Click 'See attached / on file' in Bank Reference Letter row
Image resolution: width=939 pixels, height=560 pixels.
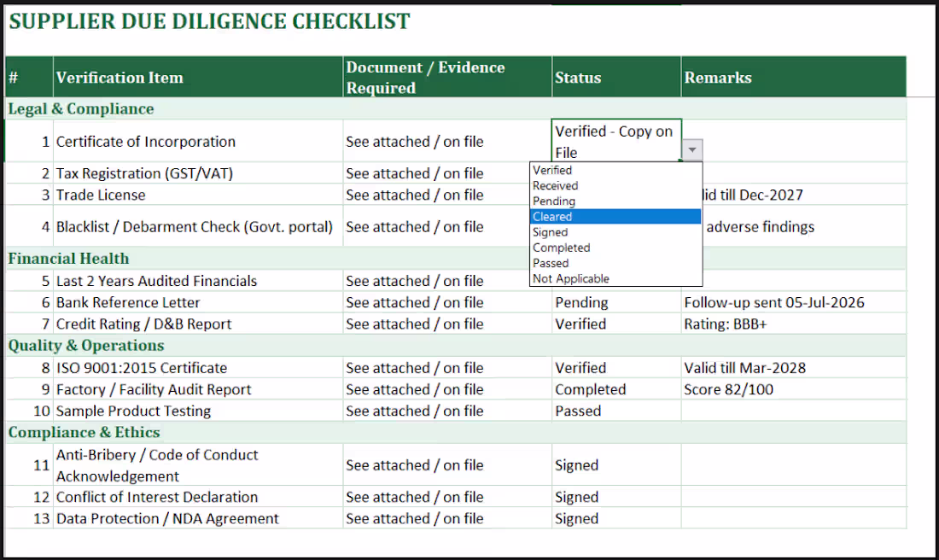pyautogui.click(x=447, y=302)
